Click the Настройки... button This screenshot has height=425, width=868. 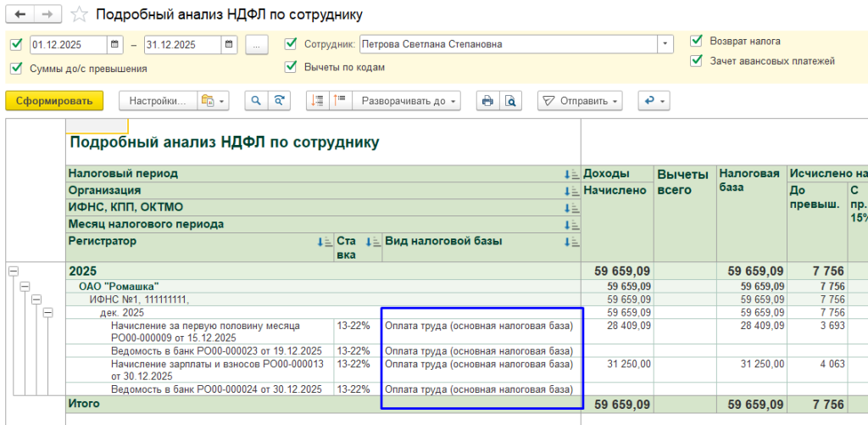pyautogui.click(x=158, y=101)
